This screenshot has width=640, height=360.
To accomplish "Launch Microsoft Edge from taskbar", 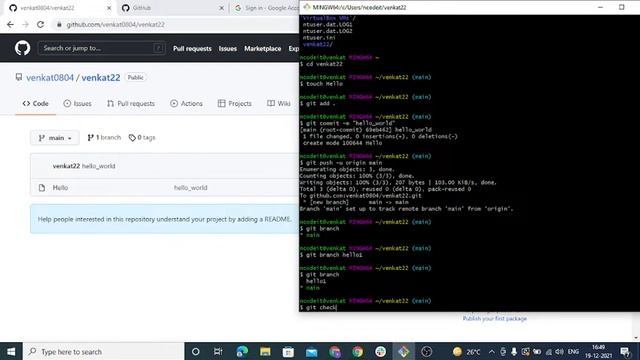I will [242, 351].
